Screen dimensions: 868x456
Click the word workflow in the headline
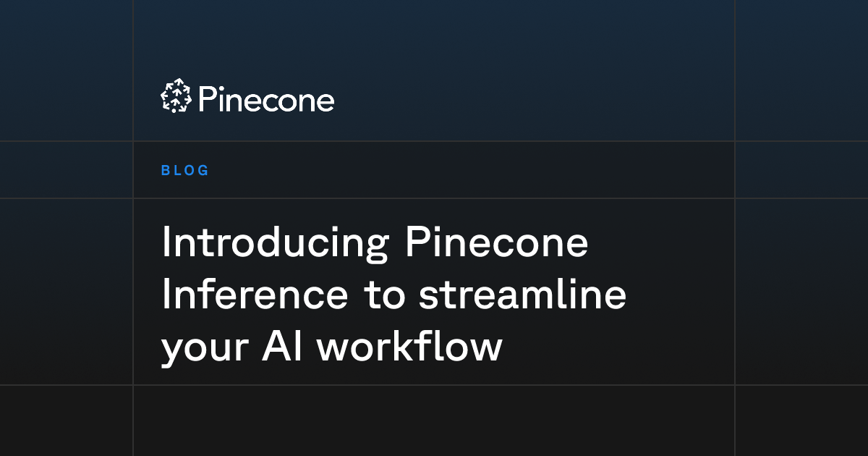[409, 347]
